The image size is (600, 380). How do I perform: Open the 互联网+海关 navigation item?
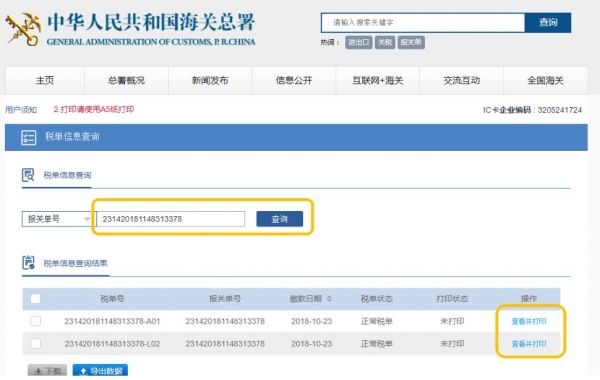(378, 80)
